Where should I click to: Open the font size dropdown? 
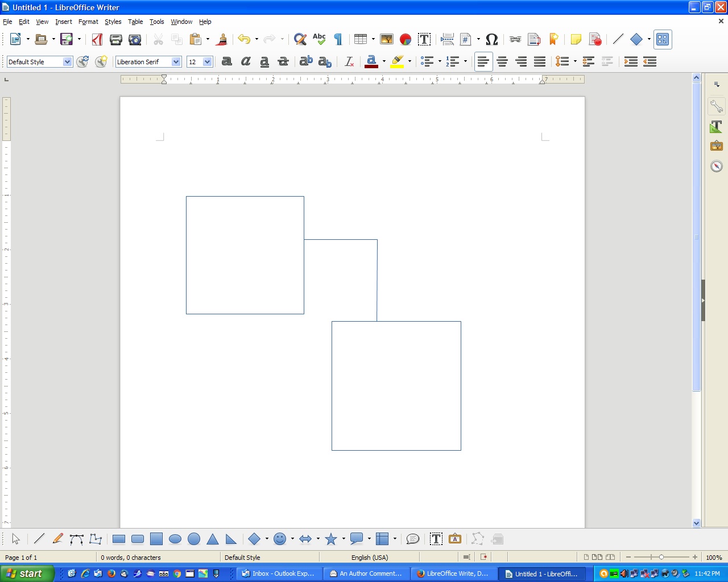tap(206, 61)
